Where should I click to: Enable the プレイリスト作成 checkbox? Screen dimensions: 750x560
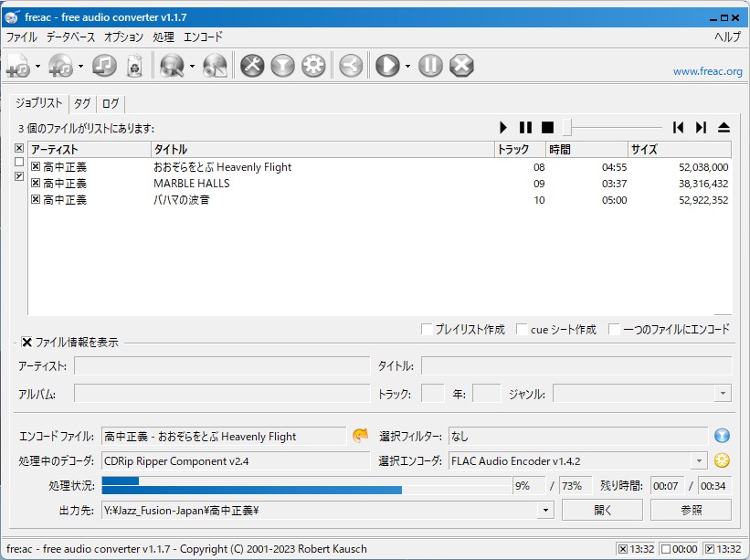coord(427,330)
